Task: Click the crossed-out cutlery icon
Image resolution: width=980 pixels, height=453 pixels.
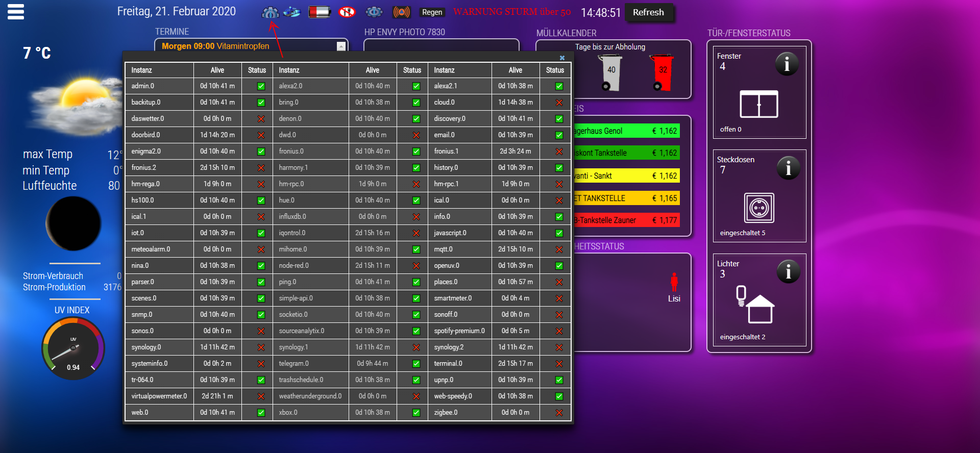Action: click(347, 12)
